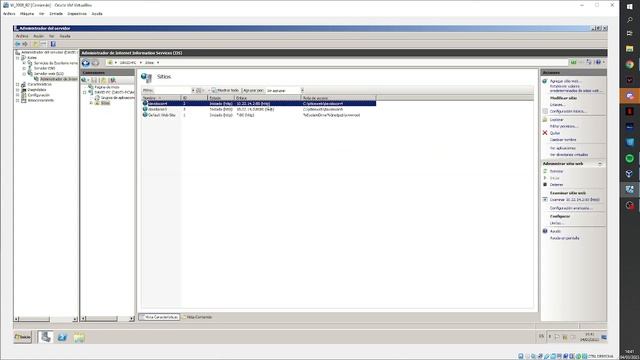Open the Sitios breadcrumb dropdown arrow
Viewport: 640px width, 360px height.
point(158,62)
